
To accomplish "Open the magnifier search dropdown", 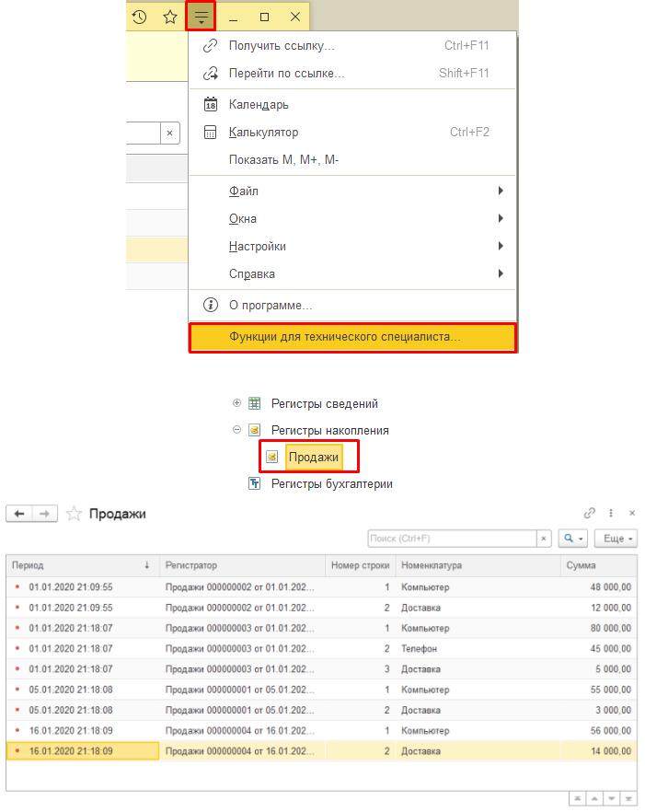I will [x=573, y=539].
